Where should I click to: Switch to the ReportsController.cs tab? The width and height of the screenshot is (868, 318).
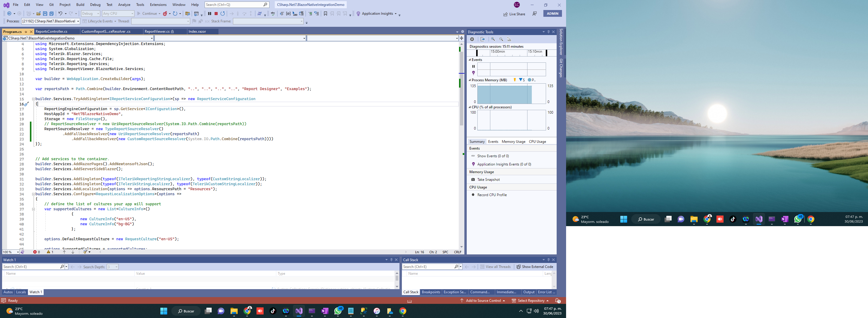[52, 32]
